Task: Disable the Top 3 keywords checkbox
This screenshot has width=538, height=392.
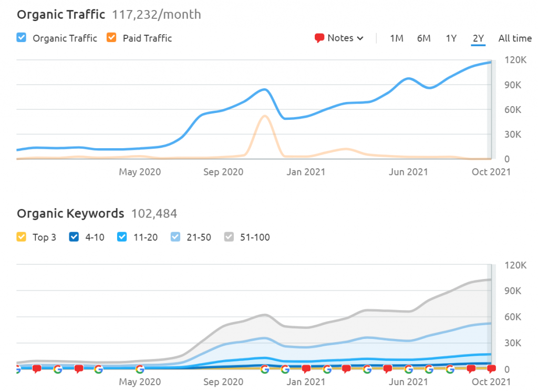Action: click(22, 237)
